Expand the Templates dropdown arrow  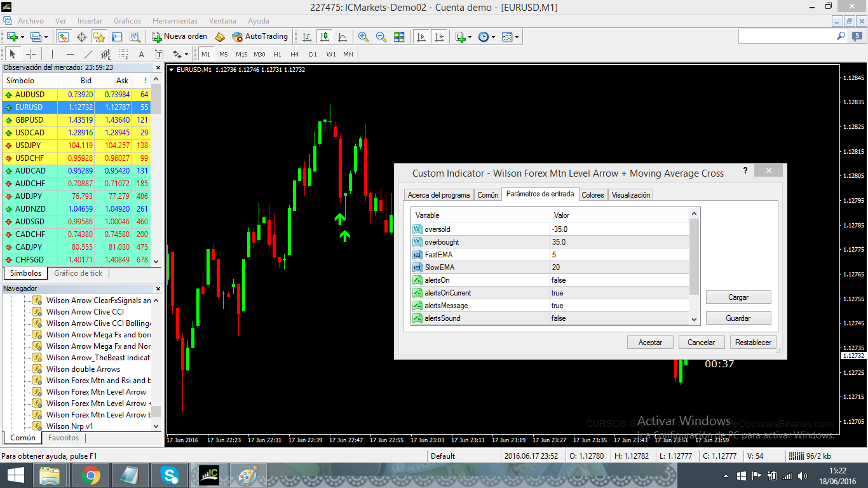point(517,37)
